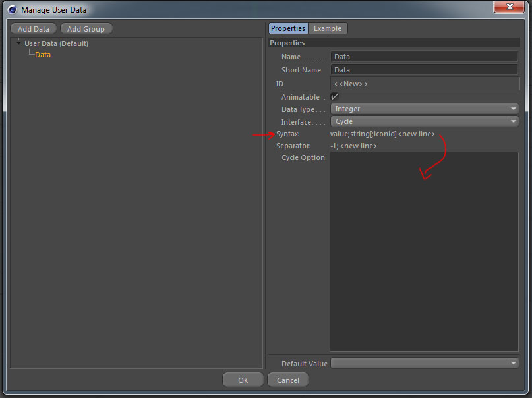This screenshot has height=398, width=532.
Task: Click the 'Cycle Option' label
Action: coord(303,157)
